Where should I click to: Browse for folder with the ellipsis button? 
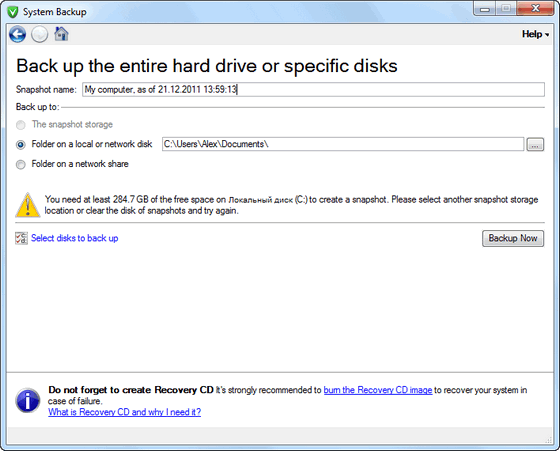pyautogui.click(x=535, y=144)
